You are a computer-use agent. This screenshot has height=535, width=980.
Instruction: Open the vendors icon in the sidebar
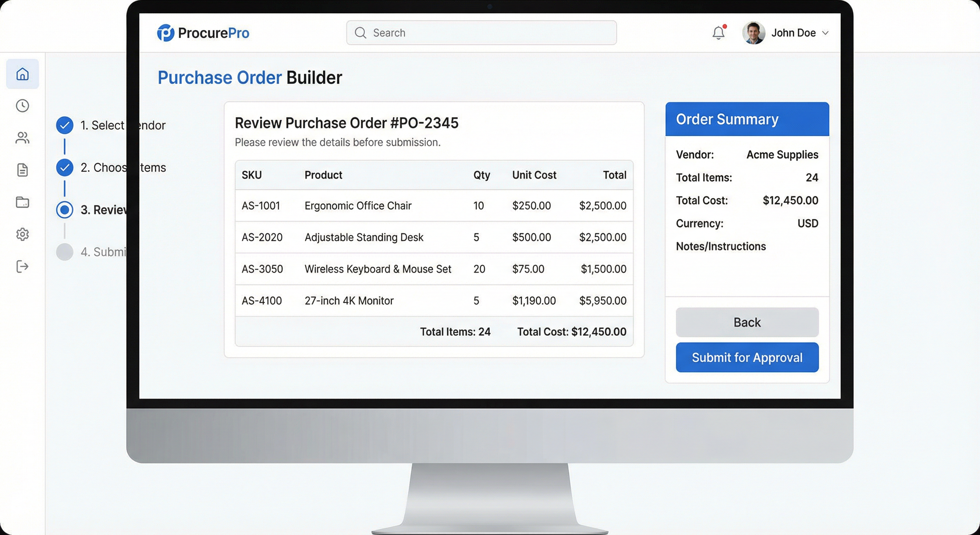(22, 138)
